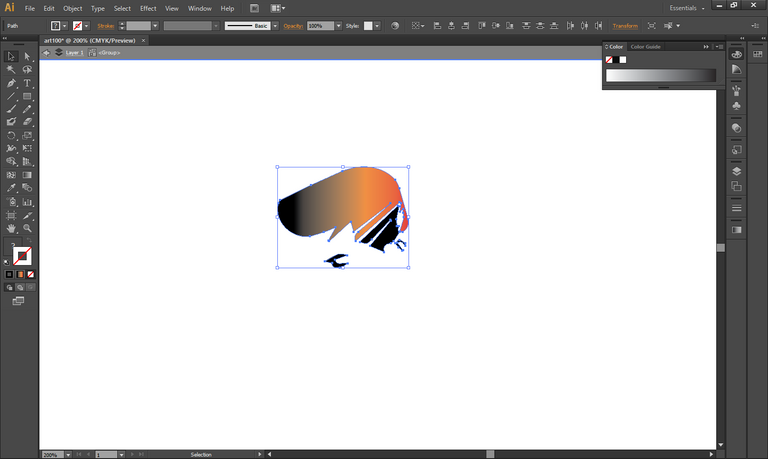Viewport: 768px width, 459px height.
Task: Click the Recolor Artwork icon
Action: (x=395, y=26)
